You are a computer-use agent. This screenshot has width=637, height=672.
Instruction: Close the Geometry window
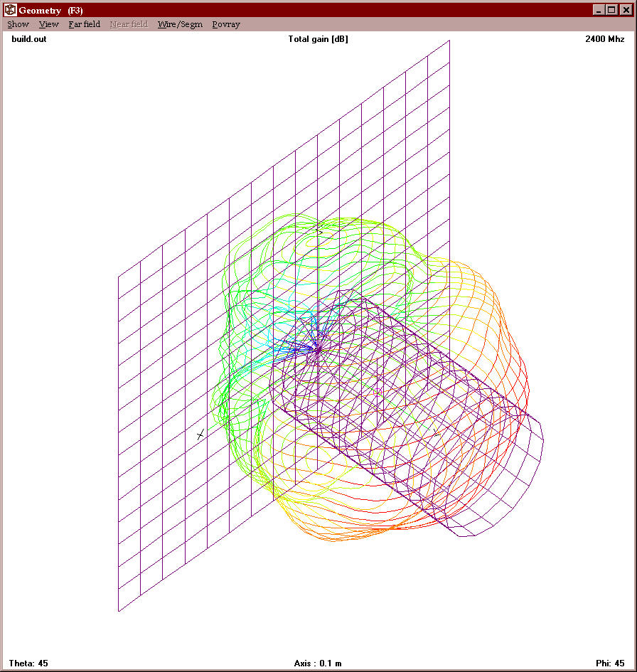coord(626,10)
